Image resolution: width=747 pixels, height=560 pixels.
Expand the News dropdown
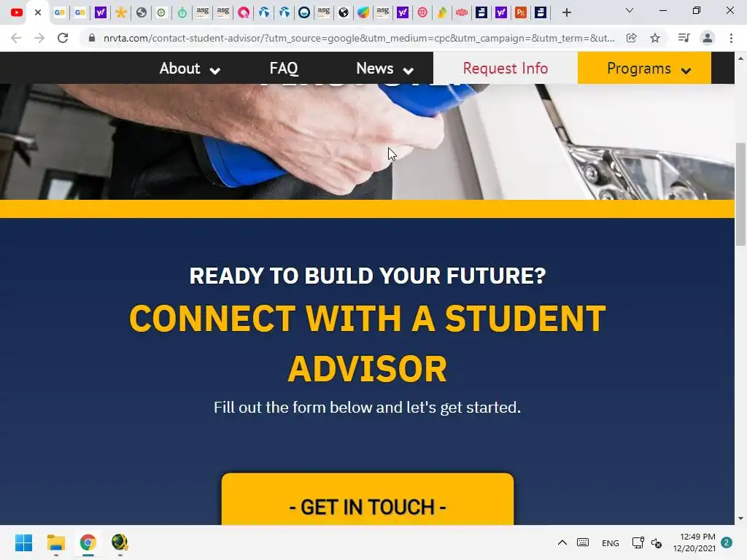(384, 69)
